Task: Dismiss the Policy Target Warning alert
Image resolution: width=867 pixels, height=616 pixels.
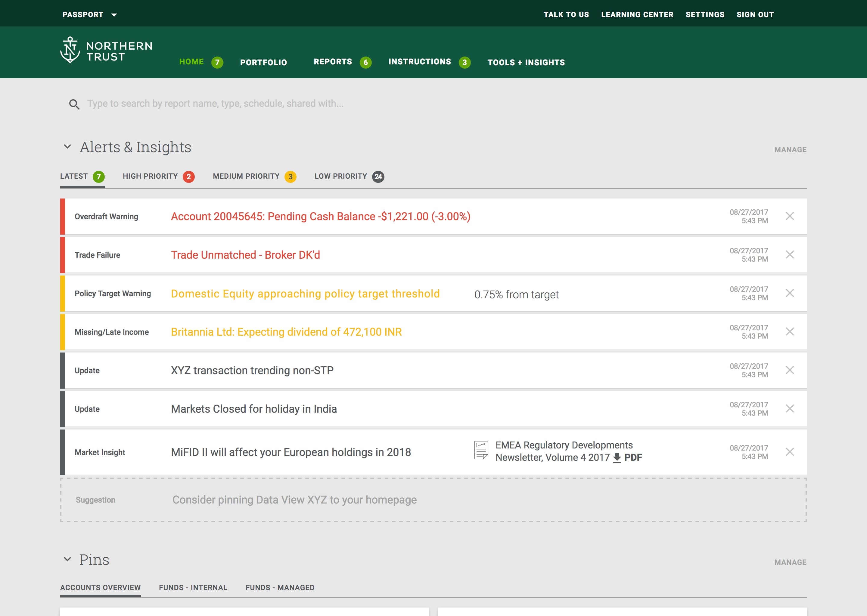Action: (790, 293)
